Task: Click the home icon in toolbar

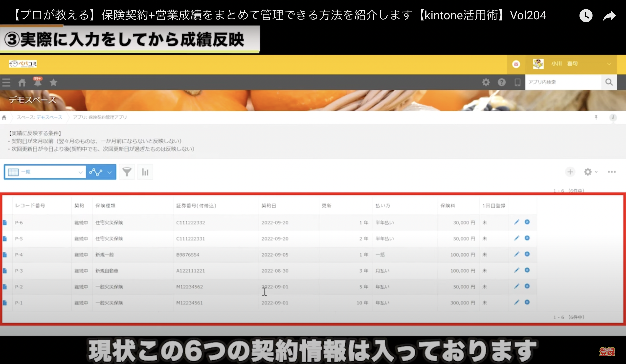Action: click(x=22, y=83)
